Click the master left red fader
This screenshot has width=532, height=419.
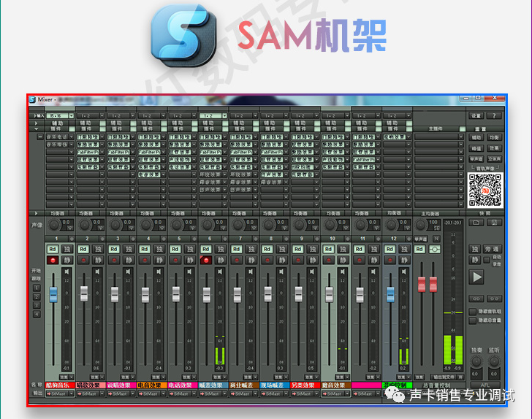(422, 284)
